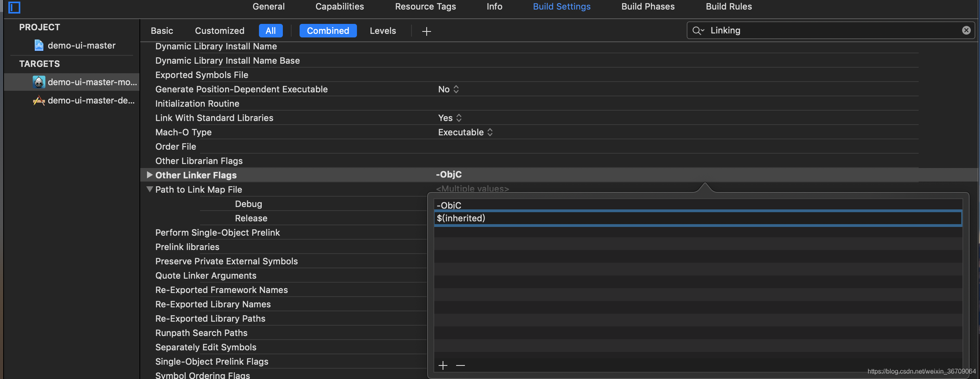Open the Info tab
The image size is (980, 379).
coord(494,6)
